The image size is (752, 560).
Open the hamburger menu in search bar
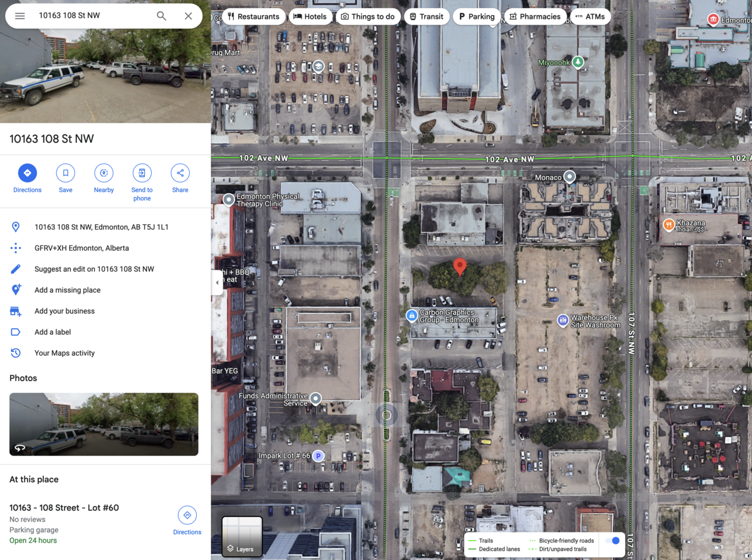[x=20, y=16]
